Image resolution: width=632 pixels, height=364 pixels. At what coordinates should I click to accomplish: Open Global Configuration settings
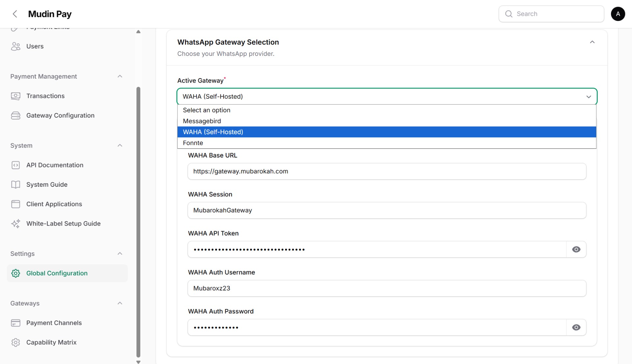click(67, 273)
